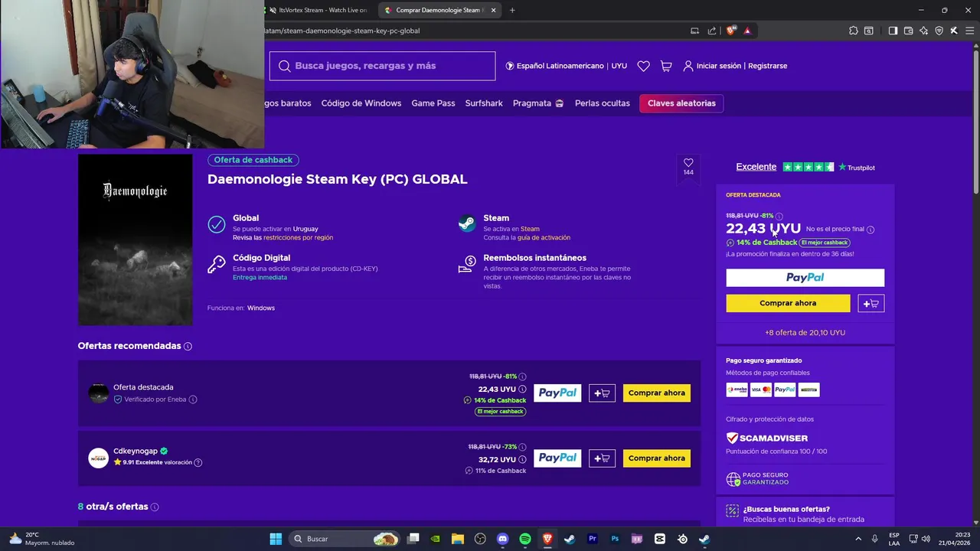Screen dimensions: 980x551
Task: Click info icon next to 8 otra/s ofertas
Action: click(155, 507)
